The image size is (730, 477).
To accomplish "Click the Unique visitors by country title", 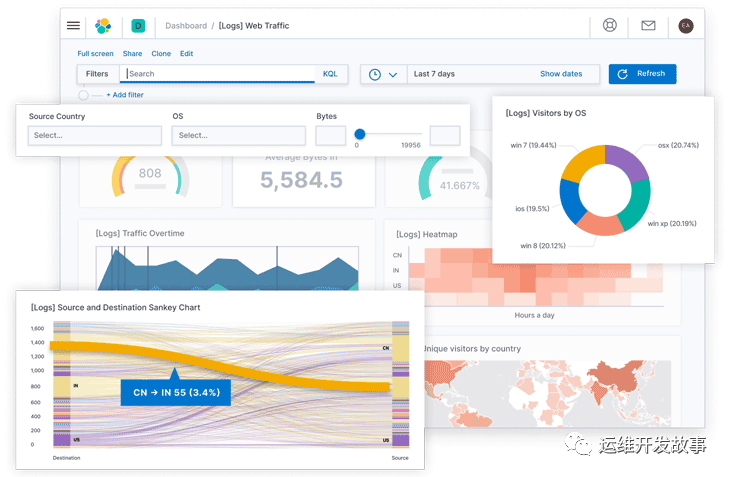I will [x=472, y=349].
